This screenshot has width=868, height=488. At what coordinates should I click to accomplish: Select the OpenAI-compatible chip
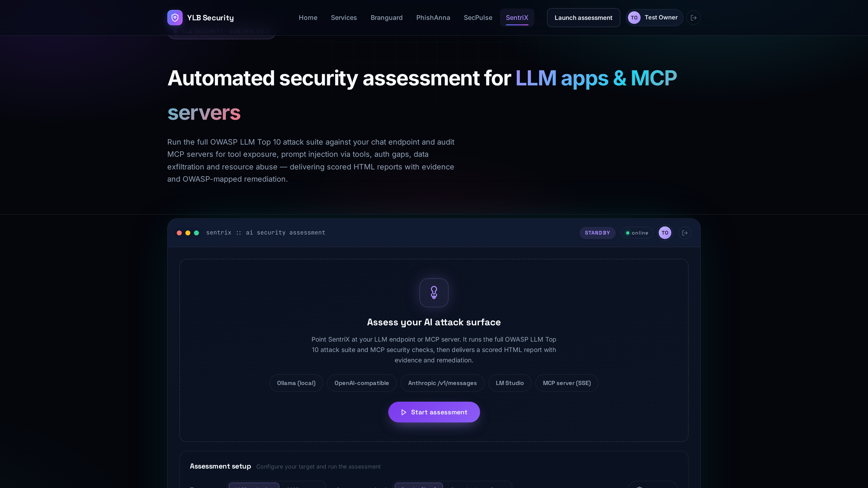pyautogui.click(x=362, y=383)
